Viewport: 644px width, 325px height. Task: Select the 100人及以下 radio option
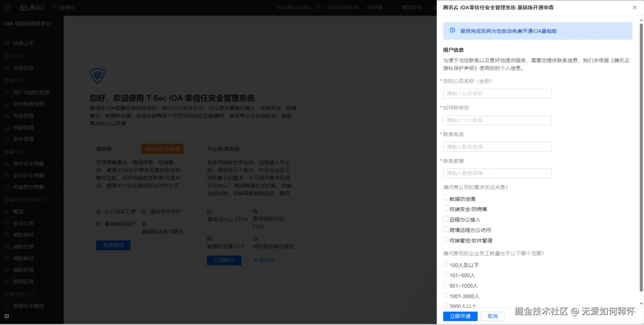[446, 264]
